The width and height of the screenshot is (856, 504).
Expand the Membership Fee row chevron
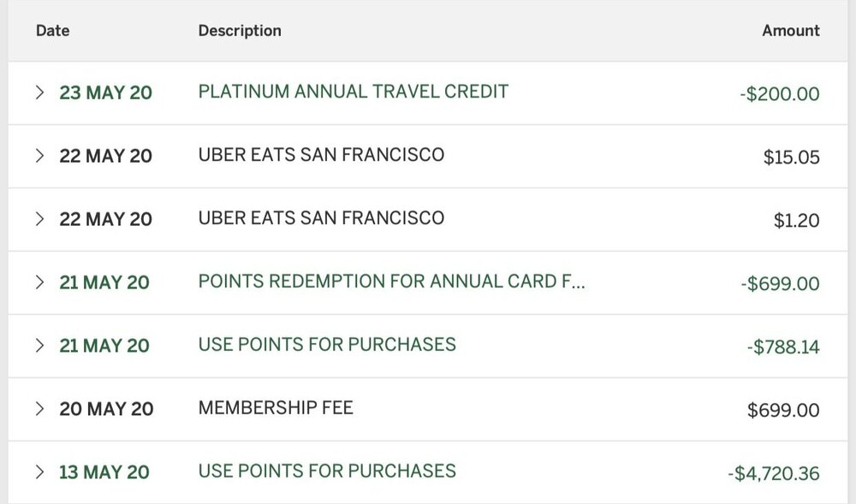[x=39, y=409]
